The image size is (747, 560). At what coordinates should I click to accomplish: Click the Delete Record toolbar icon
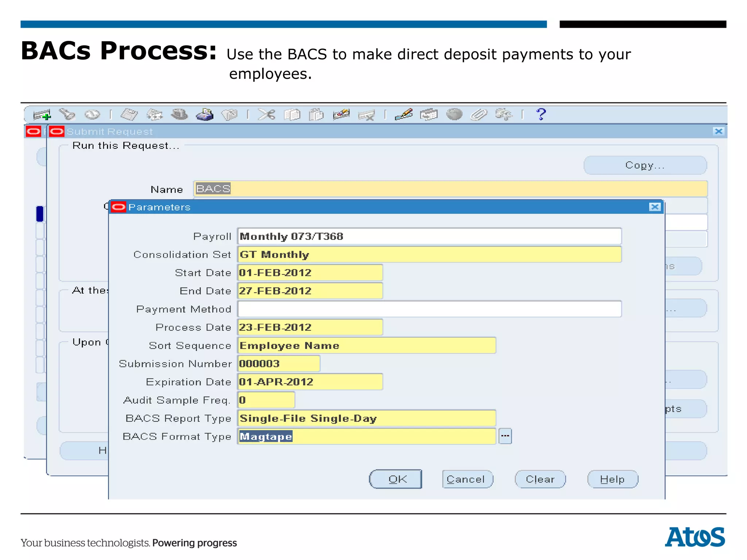[x=367, y=115]
